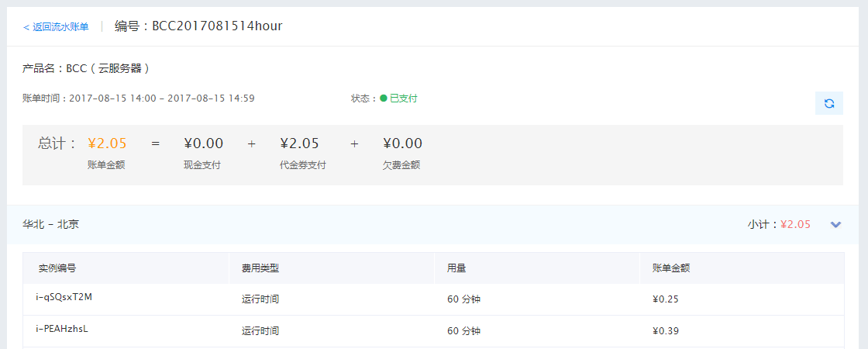Click the 用量 column header

point(456,268)
